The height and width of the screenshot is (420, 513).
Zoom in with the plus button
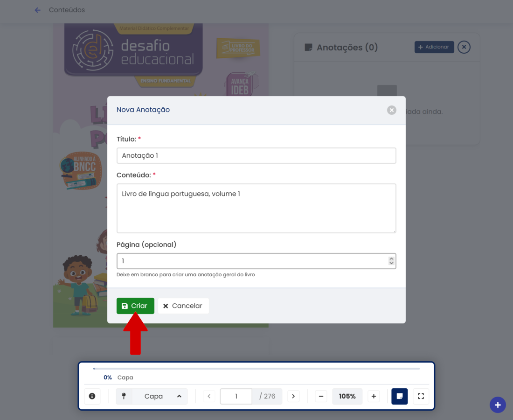374,396
